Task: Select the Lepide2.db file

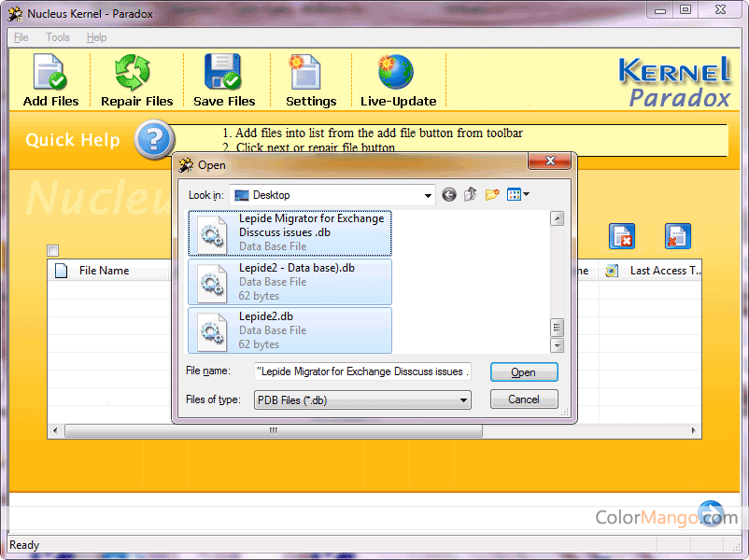Action: pos(290,330)
